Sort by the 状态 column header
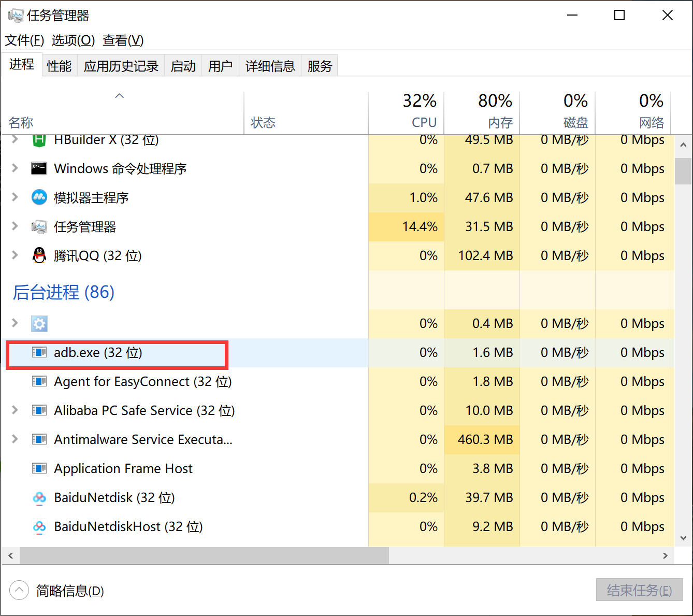Viewport: 693px width, 616px height. [x=306, y=113]
